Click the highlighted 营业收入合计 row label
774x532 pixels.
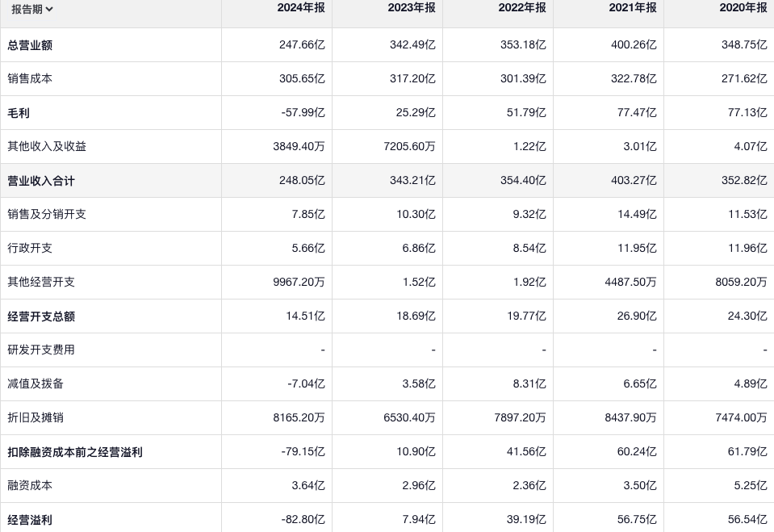pos(41,181)
